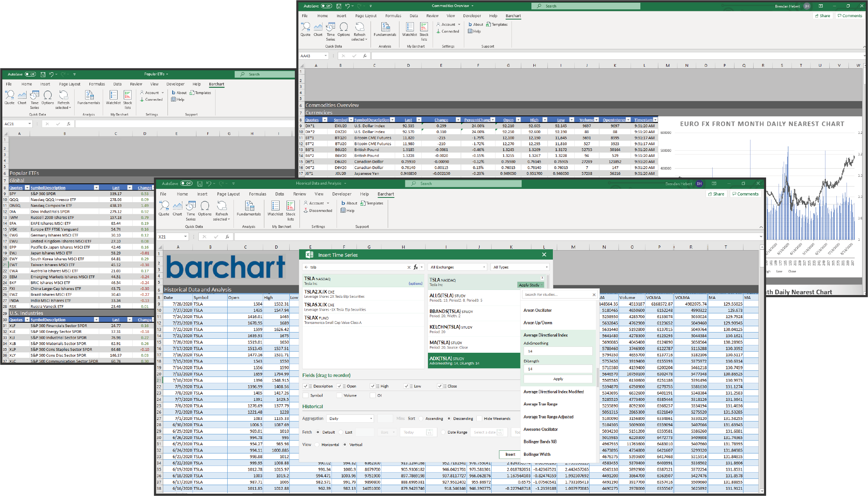Expand Apply Study dropdown
This screenshot has width=868, height=496.
(531, 285)
